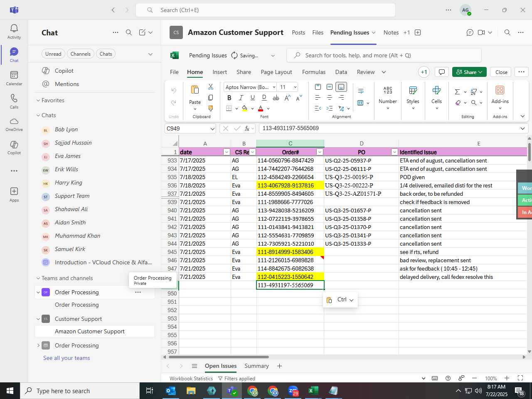Select the Amazon Customer Support channel
The image size is (532, 399).
95,331
